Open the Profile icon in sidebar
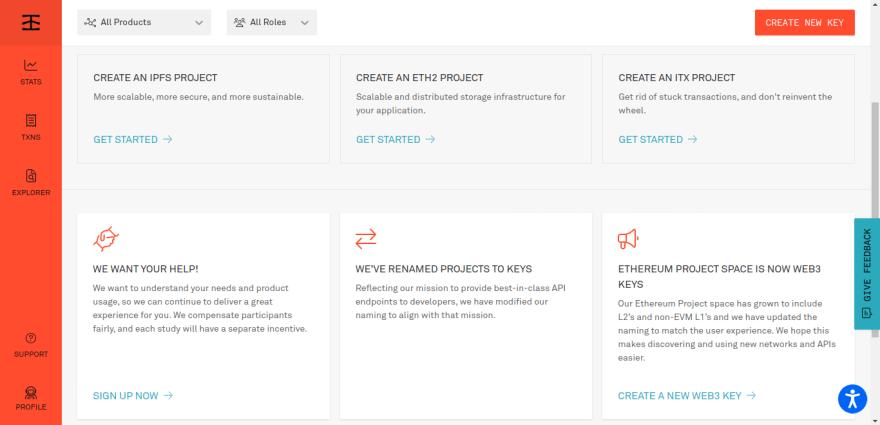880x425 pixels. pyautogui.click(x=31, y=398)
